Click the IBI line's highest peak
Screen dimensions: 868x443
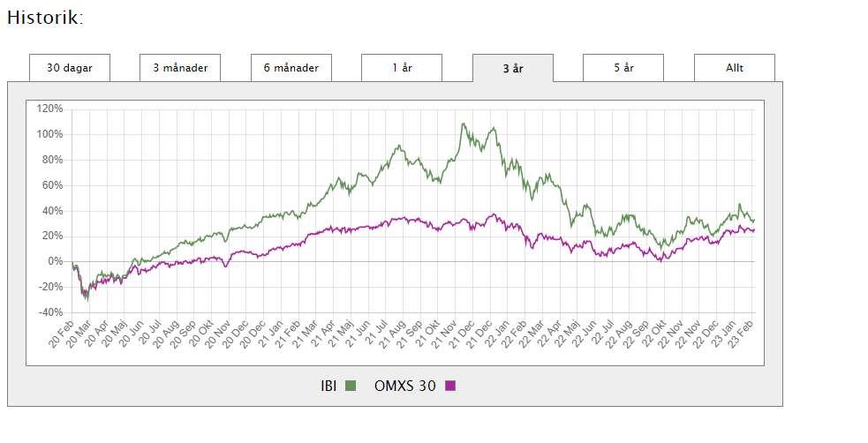463,124
